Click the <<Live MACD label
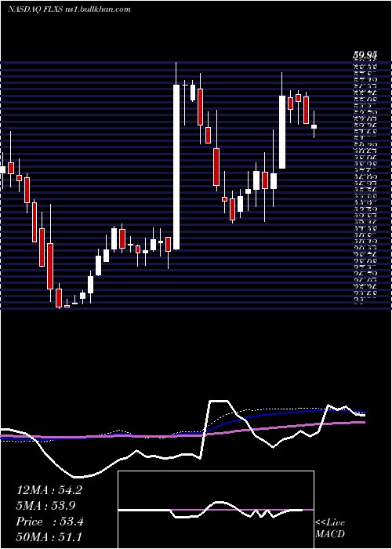The image size is (392, 549). pos(330,529)
